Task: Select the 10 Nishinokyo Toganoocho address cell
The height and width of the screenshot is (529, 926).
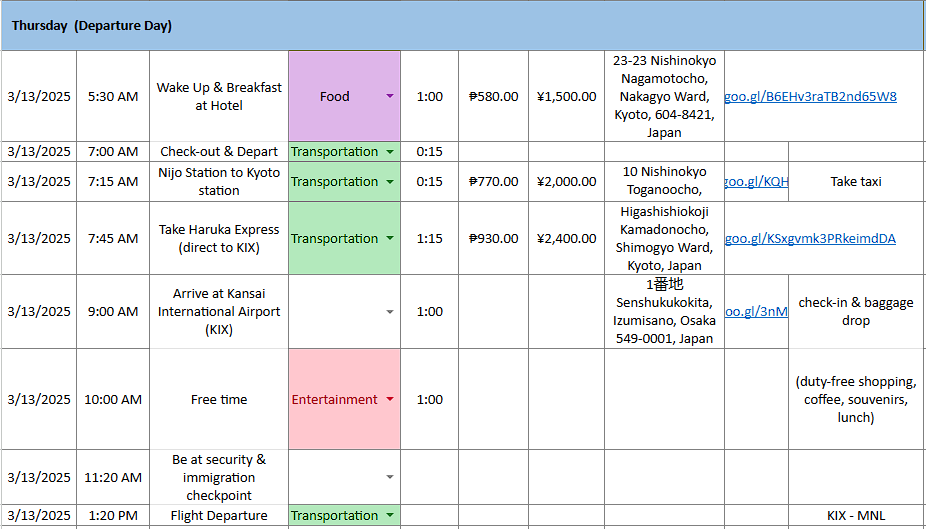Action: click(664, 182)
